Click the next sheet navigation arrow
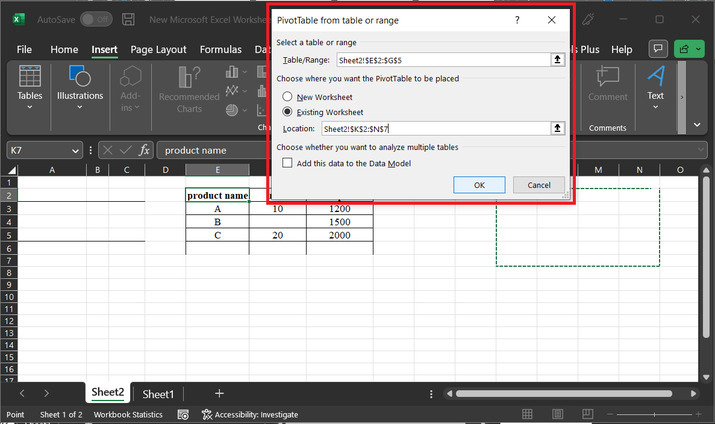715x424 pixels. coord(46,393)
